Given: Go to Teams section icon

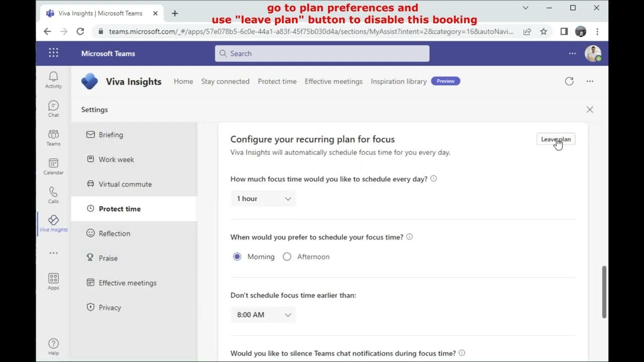Looking at the screenshot, I should click(x=53, y=137).
